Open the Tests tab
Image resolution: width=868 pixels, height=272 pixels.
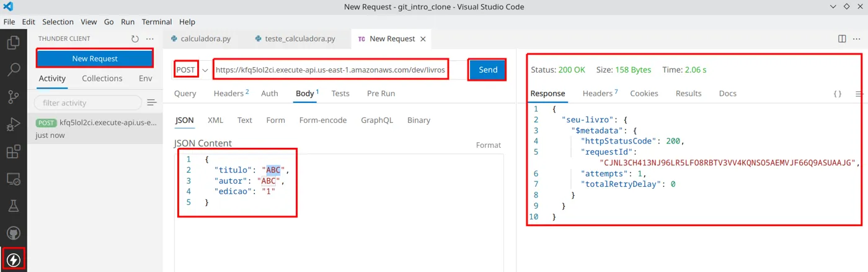[340, 94]
